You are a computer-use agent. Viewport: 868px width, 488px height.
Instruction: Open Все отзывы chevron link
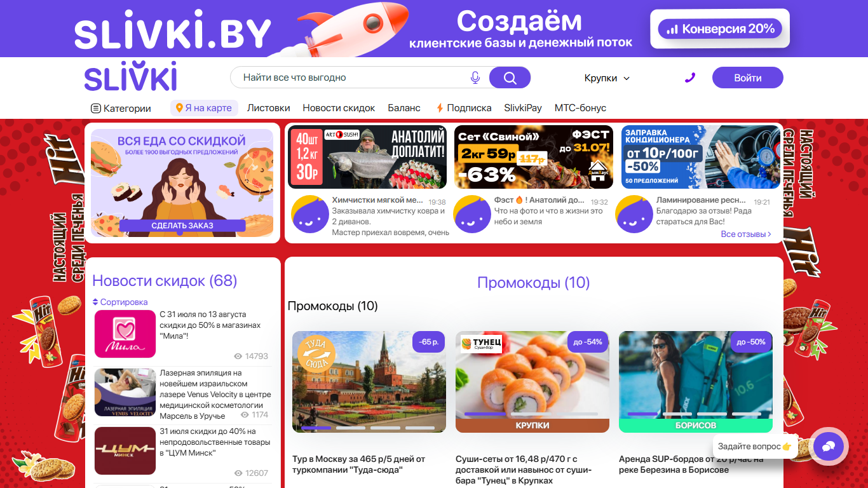pos(746,234)
